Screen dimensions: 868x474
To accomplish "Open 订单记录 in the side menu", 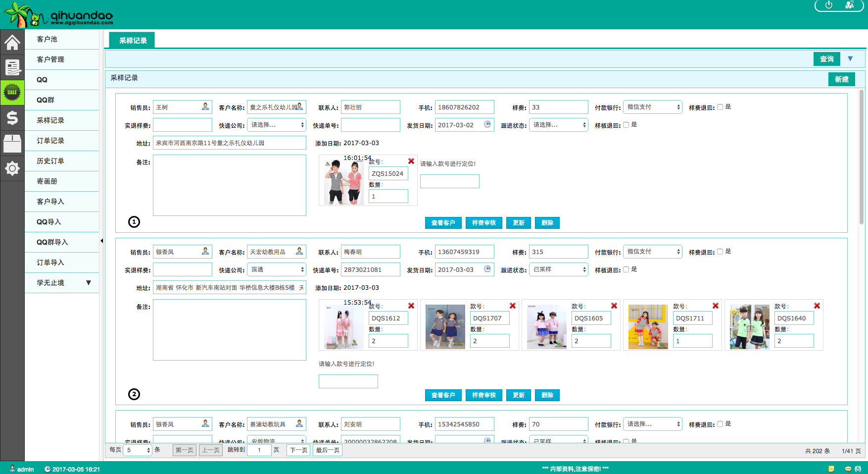I will click(x=50, y=141).
